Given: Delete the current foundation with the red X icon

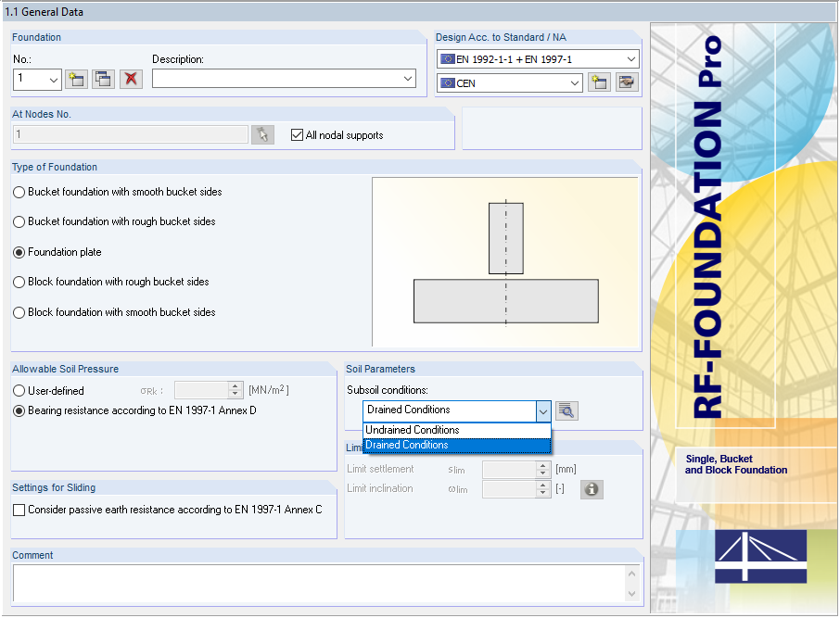Looking at the screenshot, I should pos(131,80).
